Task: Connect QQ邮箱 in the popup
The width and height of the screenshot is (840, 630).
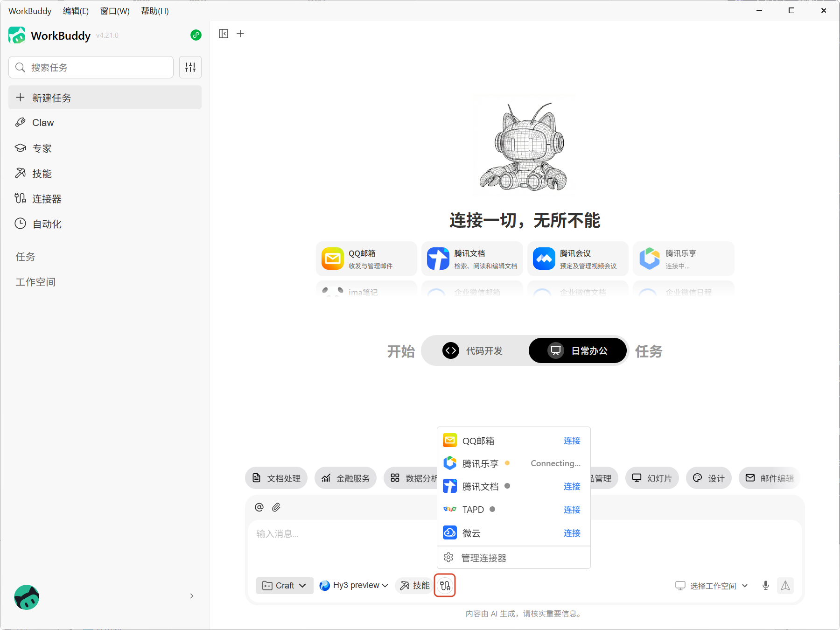Action: (x=572, y=441)
